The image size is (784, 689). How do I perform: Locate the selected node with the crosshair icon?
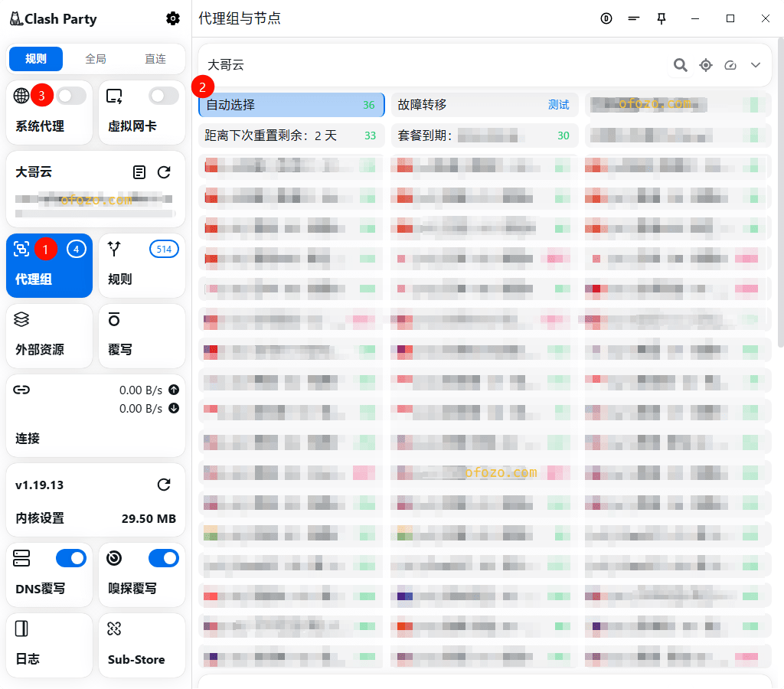coord(705,65)
